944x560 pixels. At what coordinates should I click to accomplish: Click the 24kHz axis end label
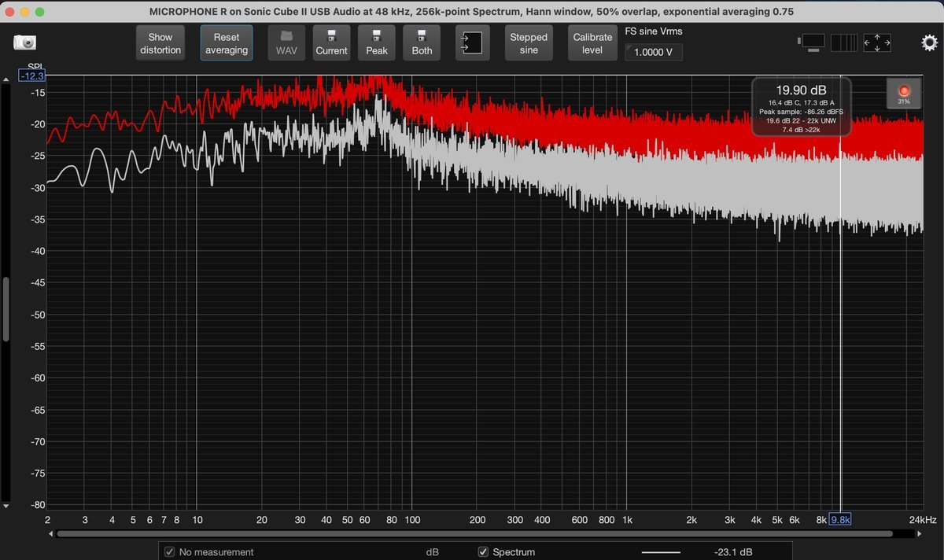pyautogui.click(x=922, y=520)
